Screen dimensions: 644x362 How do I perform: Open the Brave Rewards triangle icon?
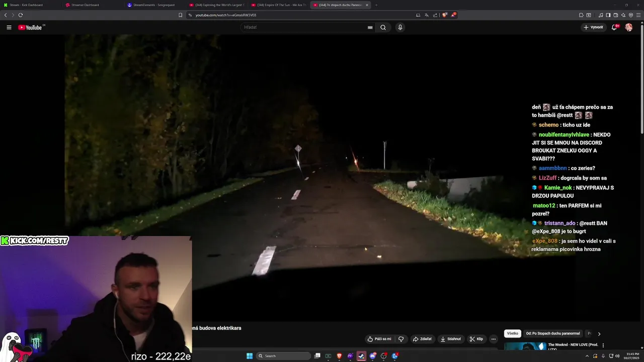(453, 15)
